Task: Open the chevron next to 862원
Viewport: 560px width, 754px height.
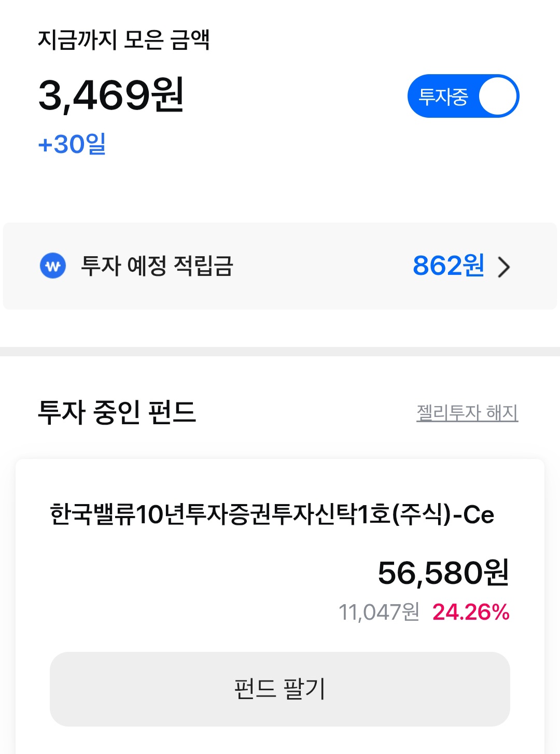Action: click(x=503, y=267)
